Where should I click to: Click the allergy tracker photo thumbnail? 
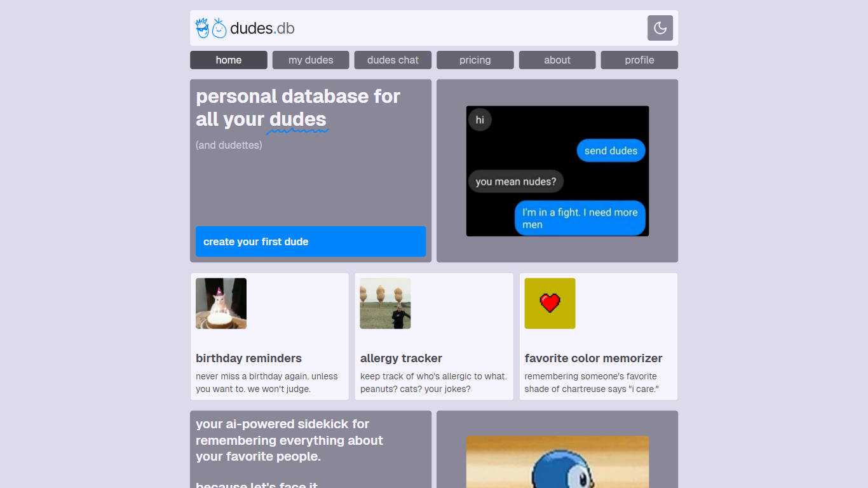385,303
